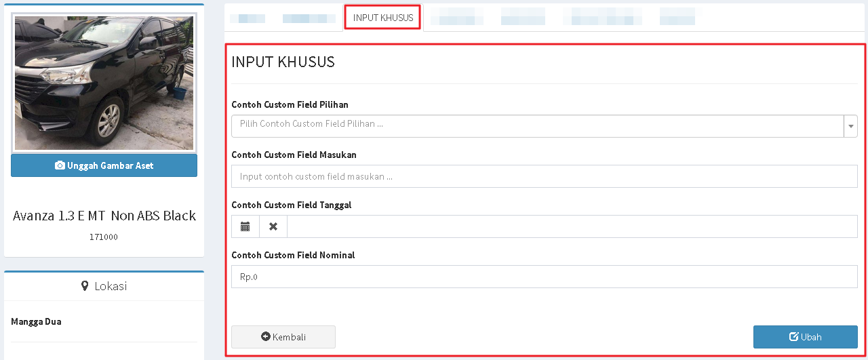Click the Unggah Gambar Aset text
Viewport: 868px width, 360px height.
[111, 165]
